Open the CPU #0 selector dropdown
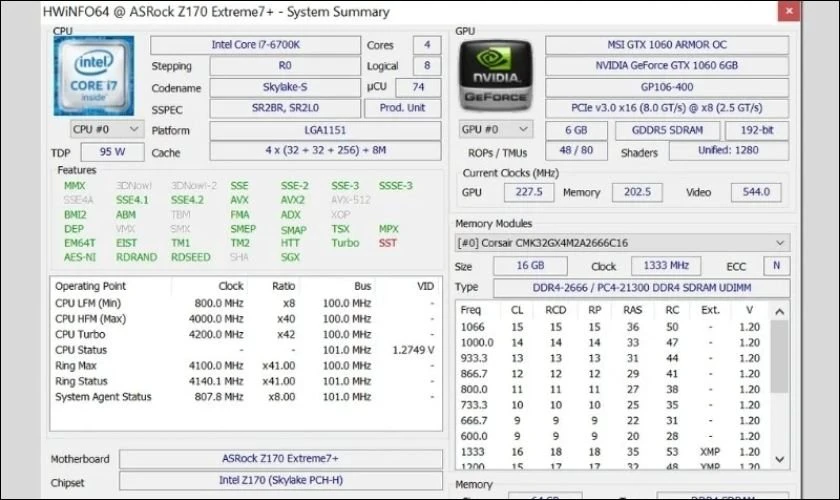 (107, 129)
